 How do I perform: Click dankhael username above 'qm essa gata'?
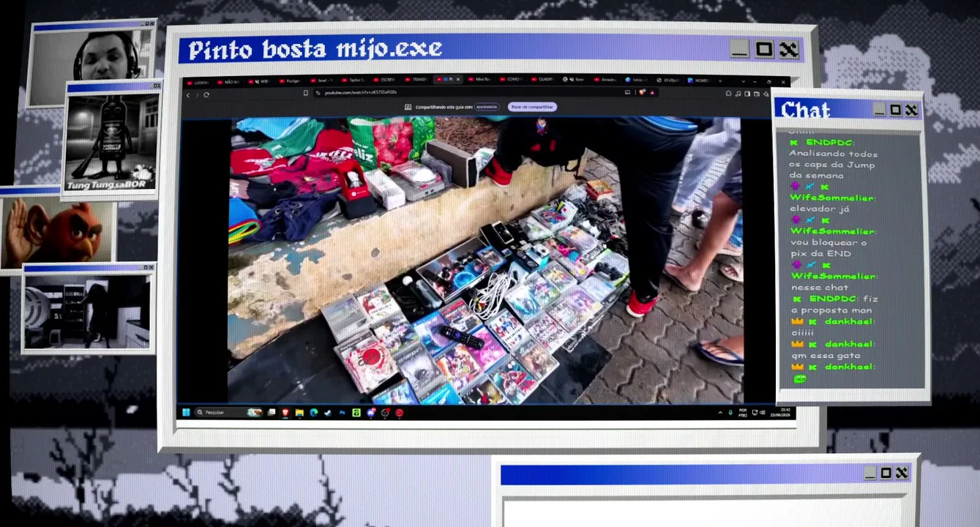coord(849,344)
